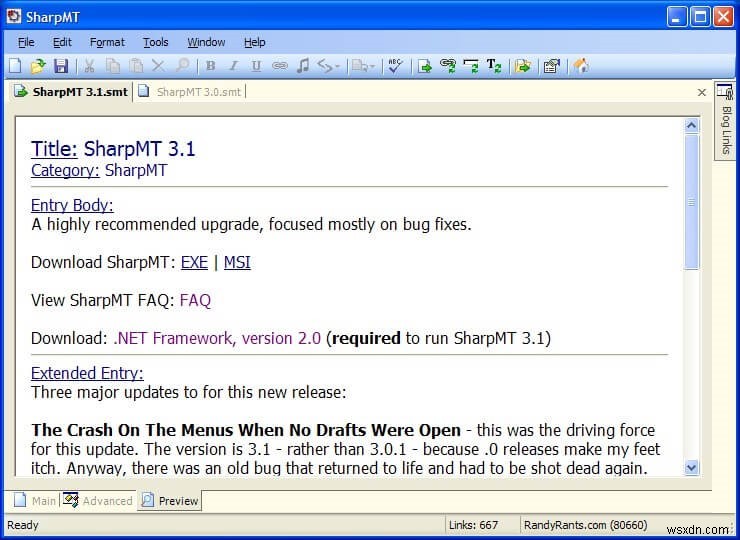Expand the HTML tag dropdown arrow
This screenshot has height=540, width=740.
pos(338,67)
